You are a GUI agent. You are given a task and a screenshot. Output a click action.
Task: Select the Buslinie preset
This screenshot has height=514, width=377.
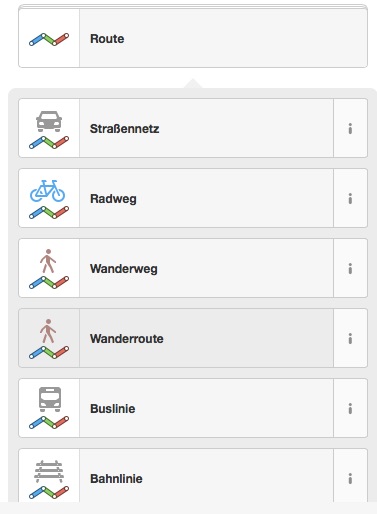pyautogui.click(x=176, y=408)
